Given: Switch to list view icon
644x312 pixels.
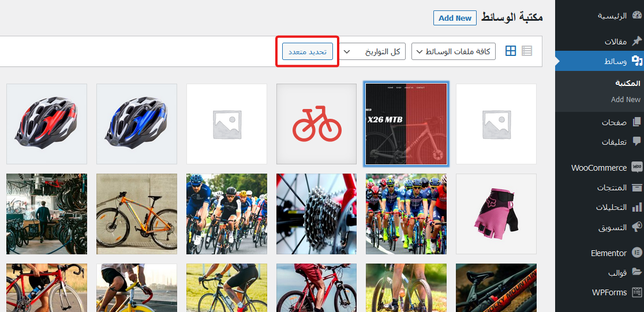Looking at the screenshot, I should 526,51.
